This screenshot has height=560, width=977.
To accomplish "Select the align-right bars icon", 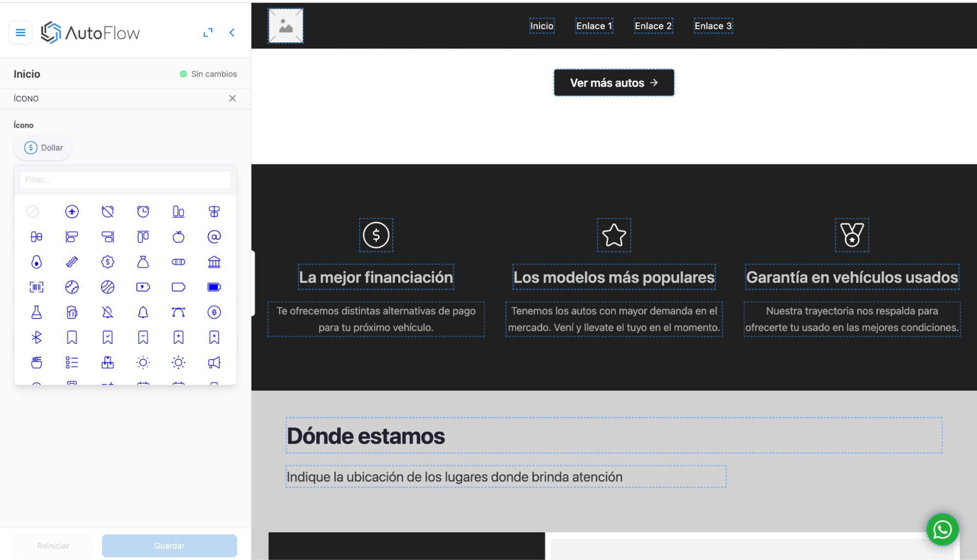I will (108, 237).
